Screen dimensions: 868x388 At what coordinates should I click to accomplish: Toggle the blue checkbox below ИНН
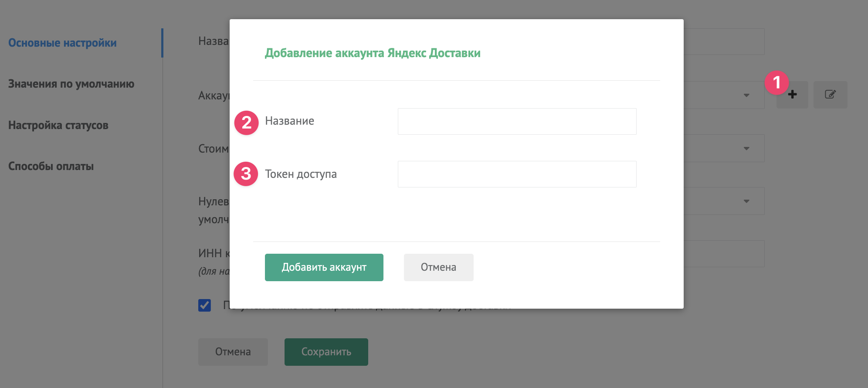(204, 305)
